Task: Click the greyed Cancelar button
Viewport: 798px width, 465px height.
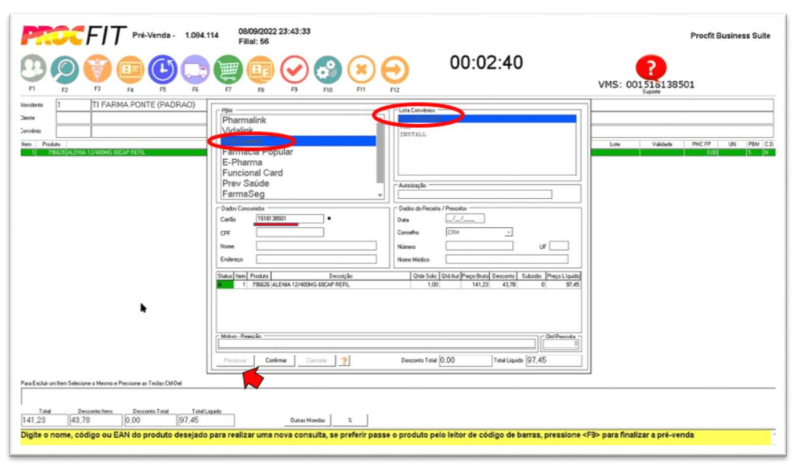Action: 316,360
